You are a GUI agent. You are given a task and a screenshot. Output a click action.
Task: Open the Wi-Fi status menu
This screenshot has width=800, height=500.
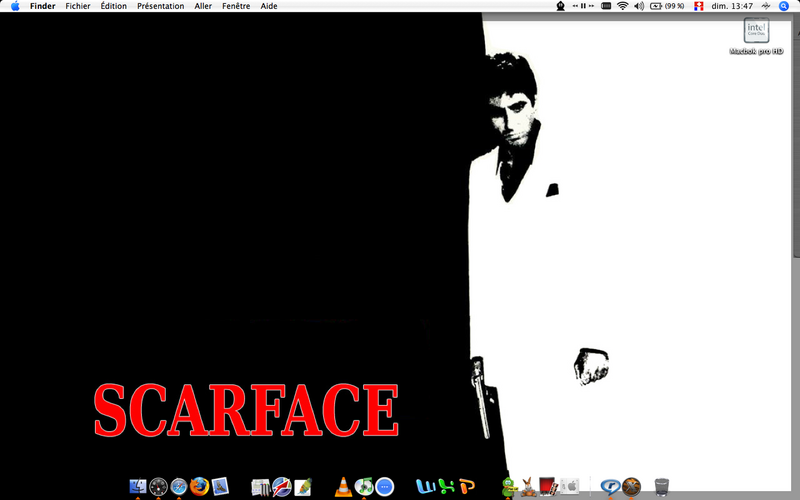coord(622,6)
